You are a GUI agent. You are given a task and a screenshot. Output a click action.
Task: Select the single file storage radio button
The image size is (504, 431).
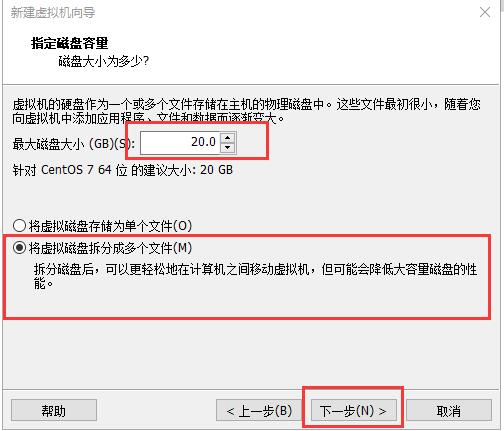19,225
